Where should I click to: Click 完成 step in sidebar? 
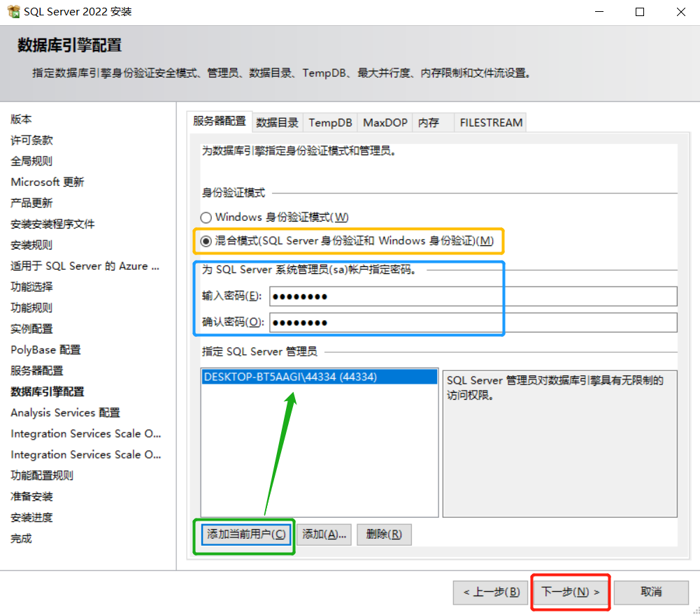(x=21, y=539)
